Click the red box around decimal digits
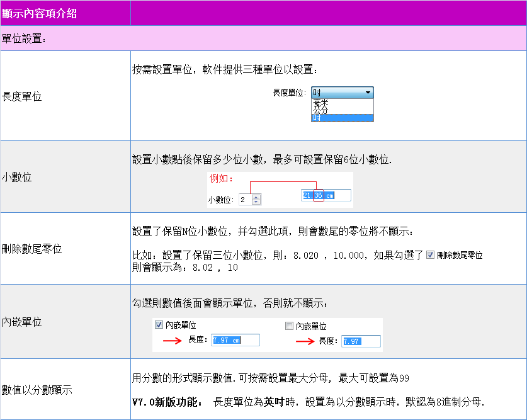Screen dimensions: 527x420 pyautogui.click(x=318, y=195)
